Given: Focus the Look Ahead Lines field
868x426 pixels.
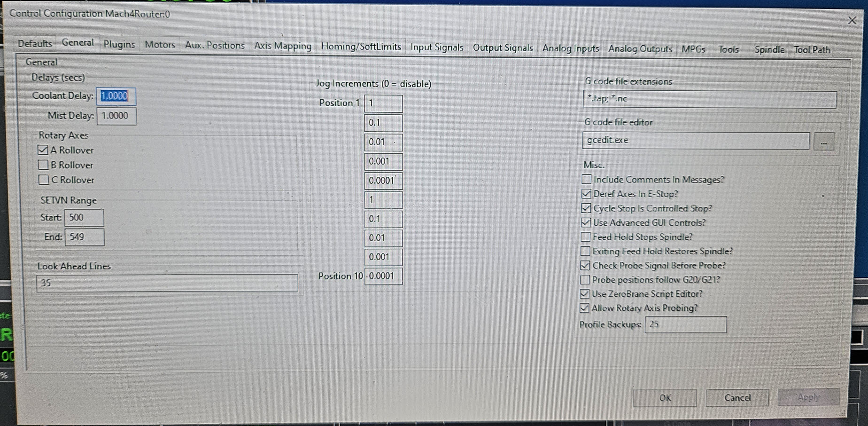Looking at the screenshot, I should click(x=167, y=283).
